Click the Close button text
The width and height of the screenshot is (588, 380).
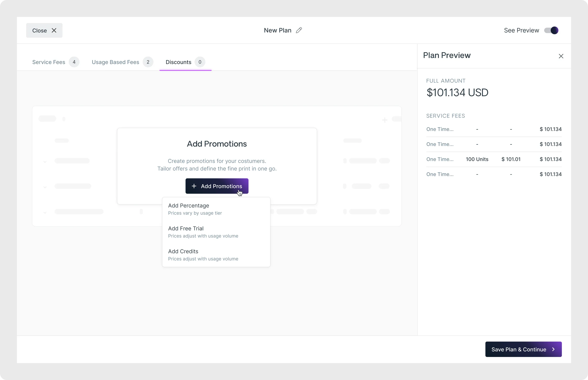click(x=39, y=30)
